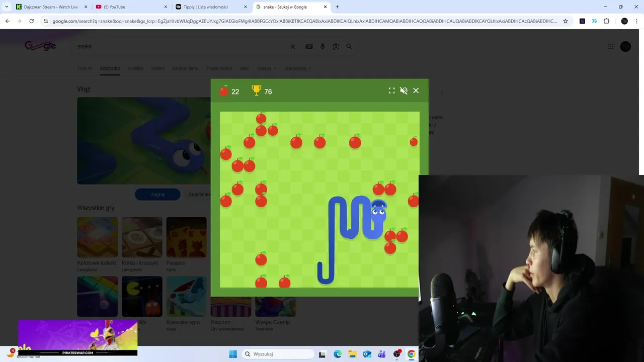Select the Wiadomości results tab
The width and height of the screenshot is (644, 362).
pyautogui.click(x=219, y=68)
